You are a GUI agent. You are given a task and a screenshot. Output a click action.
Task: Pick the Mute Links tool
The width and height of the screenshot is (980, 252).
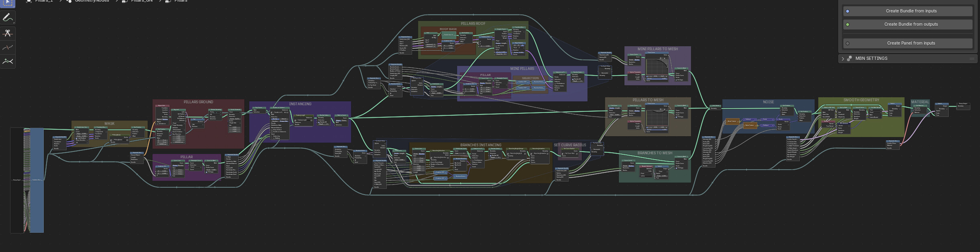coord(8,47)
